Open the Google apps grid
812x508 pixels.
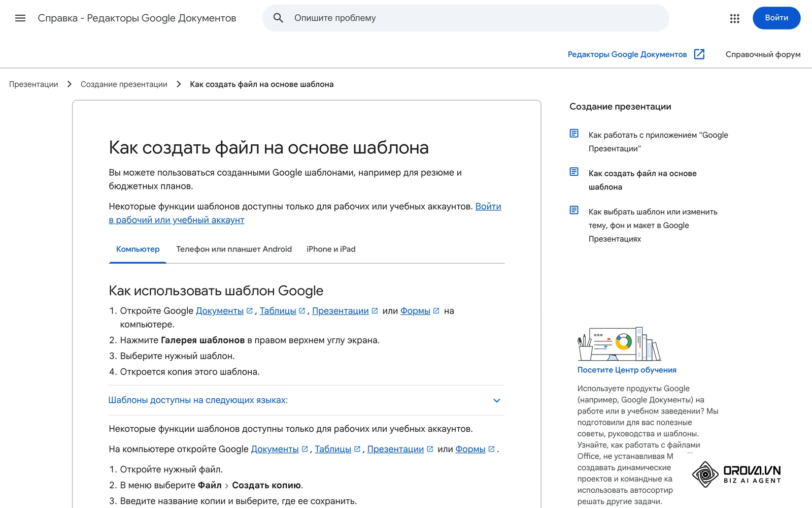point(734,18)
